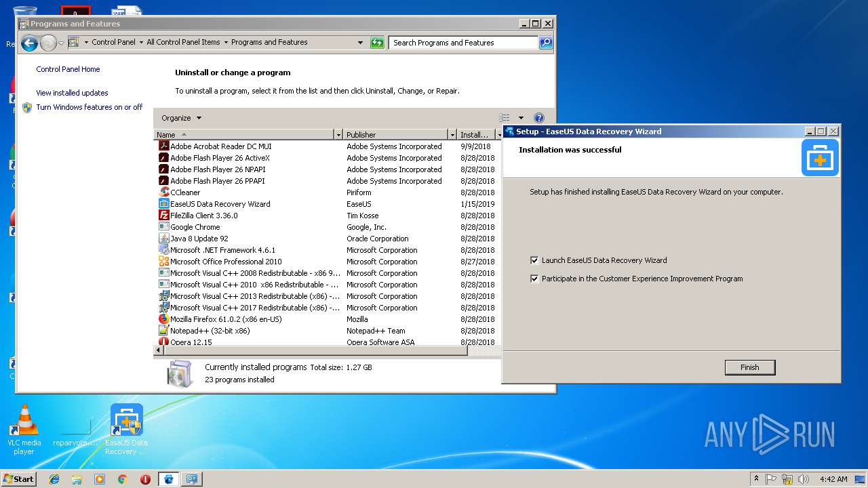Viewport: 868px width, 488px height.
Task: Open the help question mark icon
Action: 539,118
